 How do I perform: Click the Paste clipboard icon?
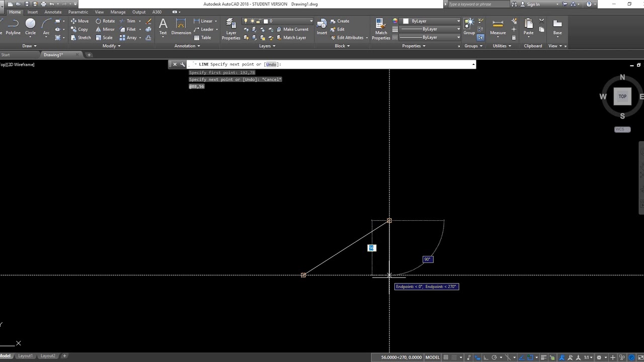(528, 27)
